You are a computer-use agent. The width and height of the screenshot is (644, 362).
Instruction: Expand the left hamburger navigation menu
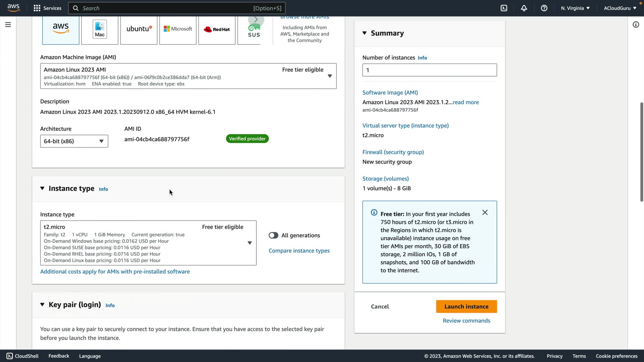[8, 24]
